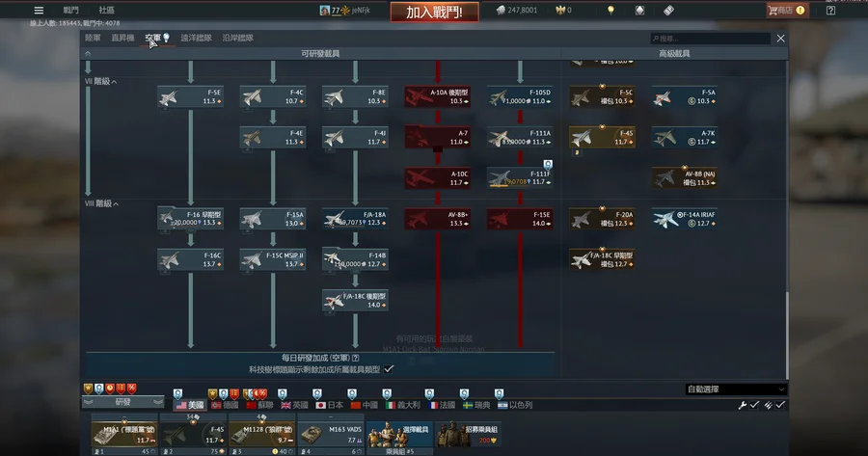Image resolution: width=868 pixels, height=456 pixels.
Task: Switch to the 空軍 tab
Action: (153, 38)
